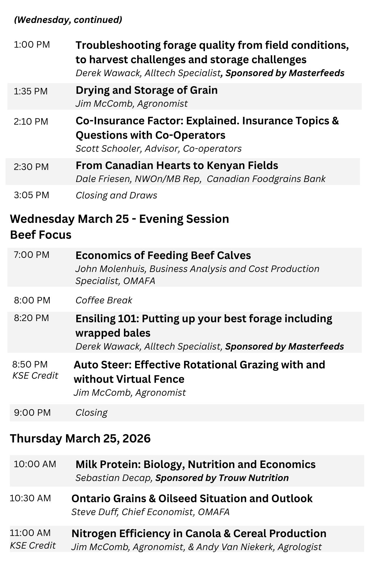Screen dimensions: 380x588
Task: Click the "9:00 PM" closing time
Action: click(x=32, y=412)
